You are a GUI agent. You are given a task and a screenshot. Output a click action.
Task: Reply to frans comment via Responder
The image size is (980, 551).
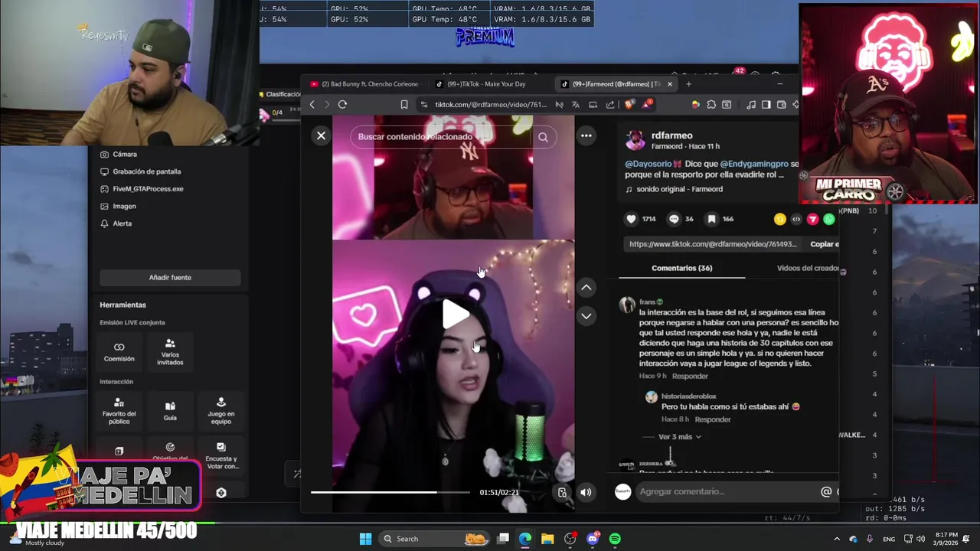690,376
